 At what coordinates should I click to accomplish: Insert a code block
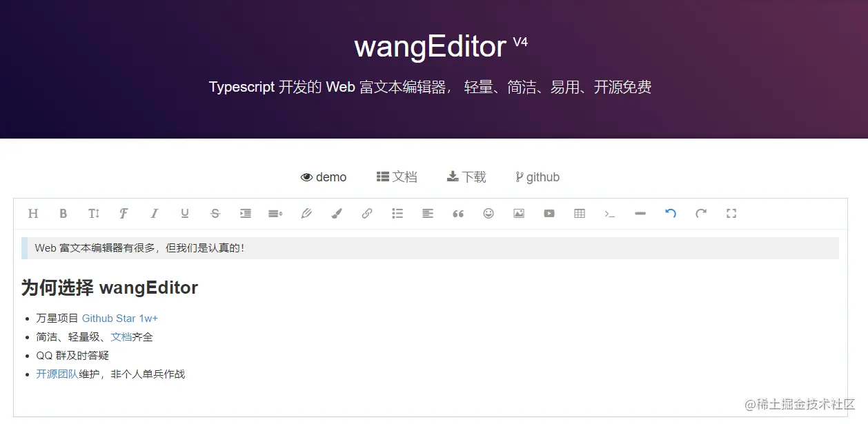[610, 214]
